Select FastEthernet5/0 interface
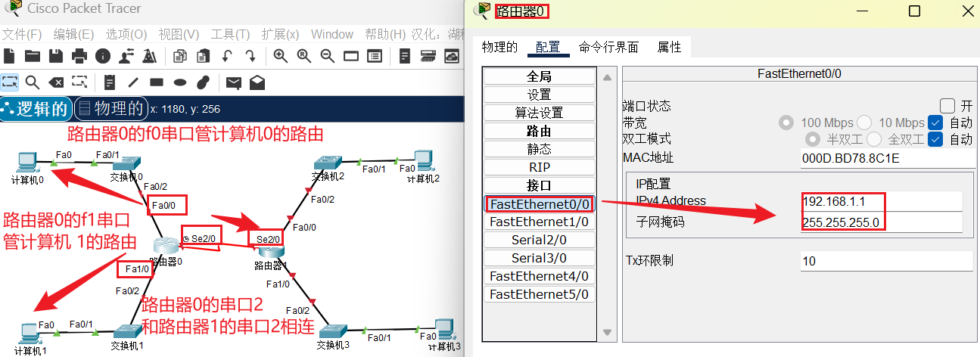 click(x=540, y=294)
